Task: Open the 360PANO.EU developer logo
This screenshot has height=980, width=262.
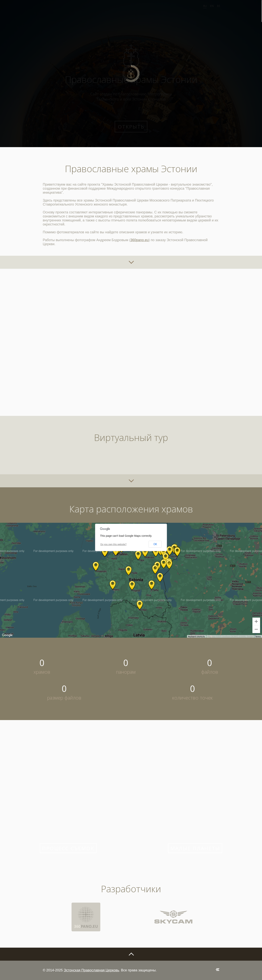Action: pos(86,917)
